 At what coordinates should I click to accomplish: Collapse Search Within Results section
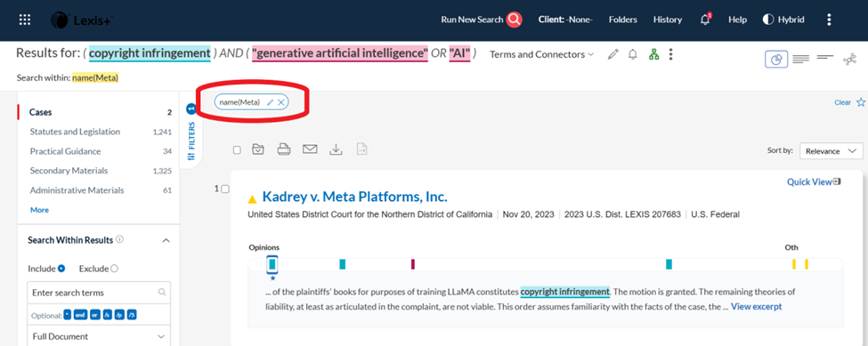[x=166, y=240]
